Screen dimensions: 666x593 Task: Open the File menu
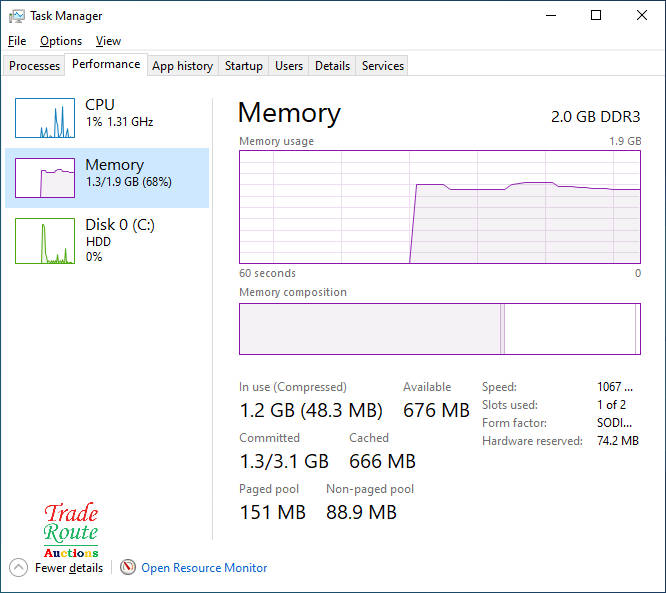pyautogui.click(x=17, y=41)
